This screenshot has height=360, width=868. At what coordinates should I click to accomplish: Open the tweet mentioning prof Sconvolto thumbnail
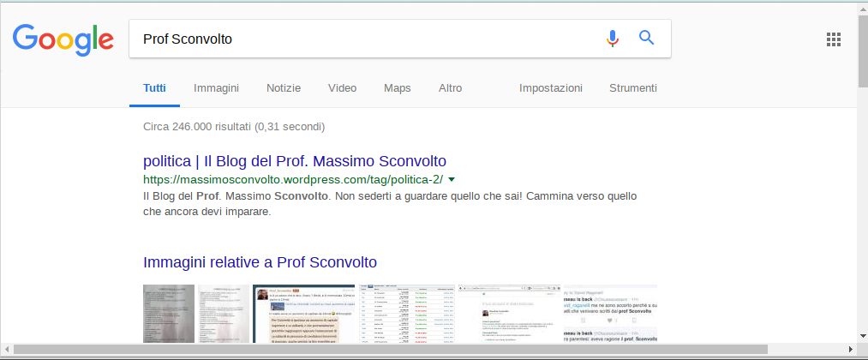point(611,314)
